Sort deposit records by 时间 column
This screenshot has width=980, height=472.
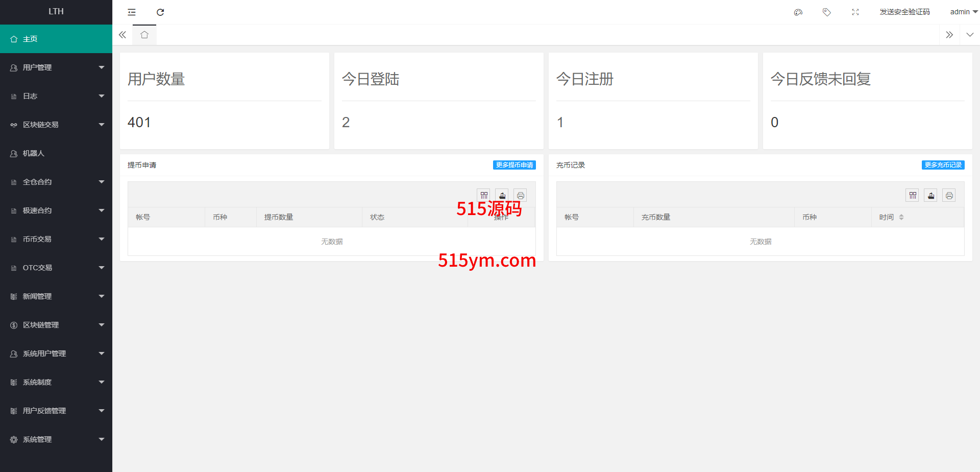901,217
